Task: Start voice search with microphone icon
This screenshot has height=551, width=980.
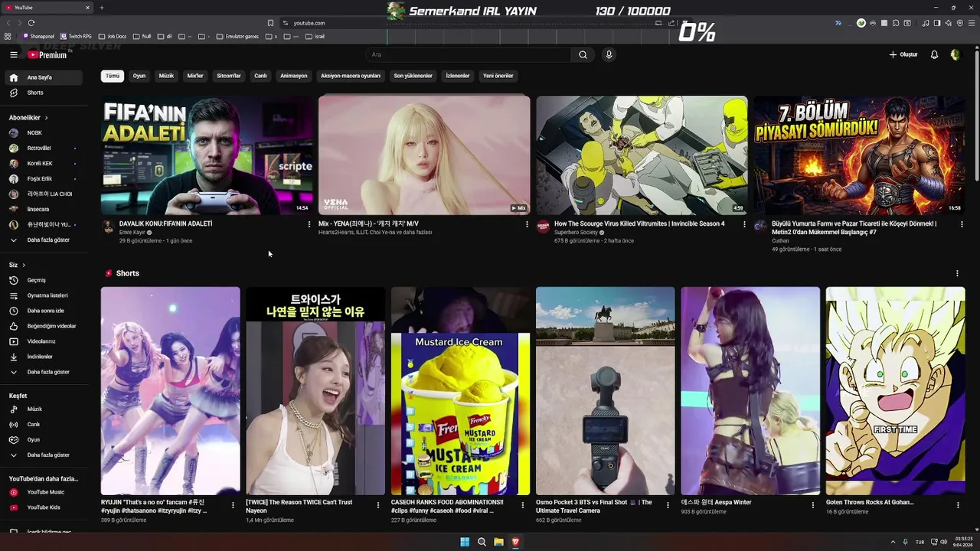Action: [x=609, y=54]
